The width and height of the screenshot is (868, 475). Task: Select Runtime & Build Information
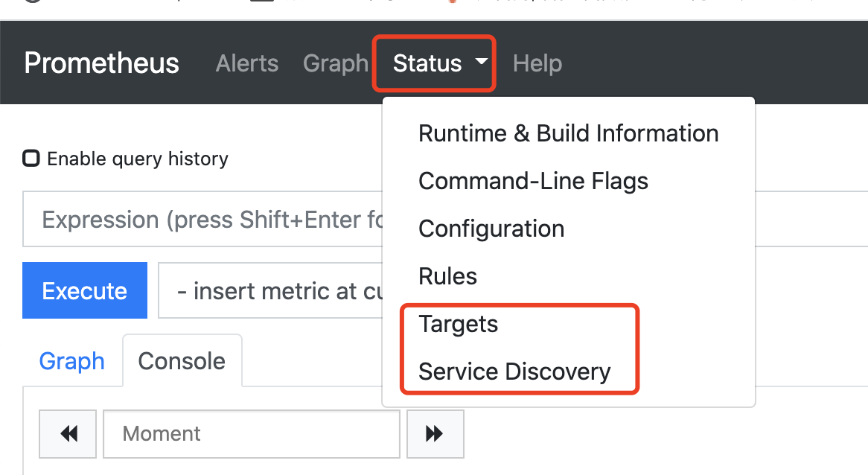pyautogui.click(x=569, y=133)
